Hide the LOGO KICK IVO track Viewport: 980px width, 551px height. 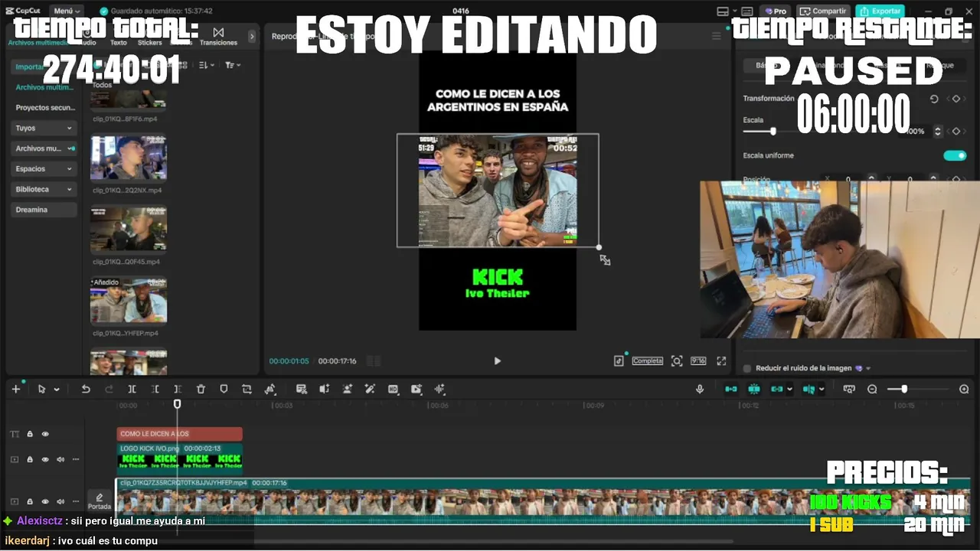45,459
